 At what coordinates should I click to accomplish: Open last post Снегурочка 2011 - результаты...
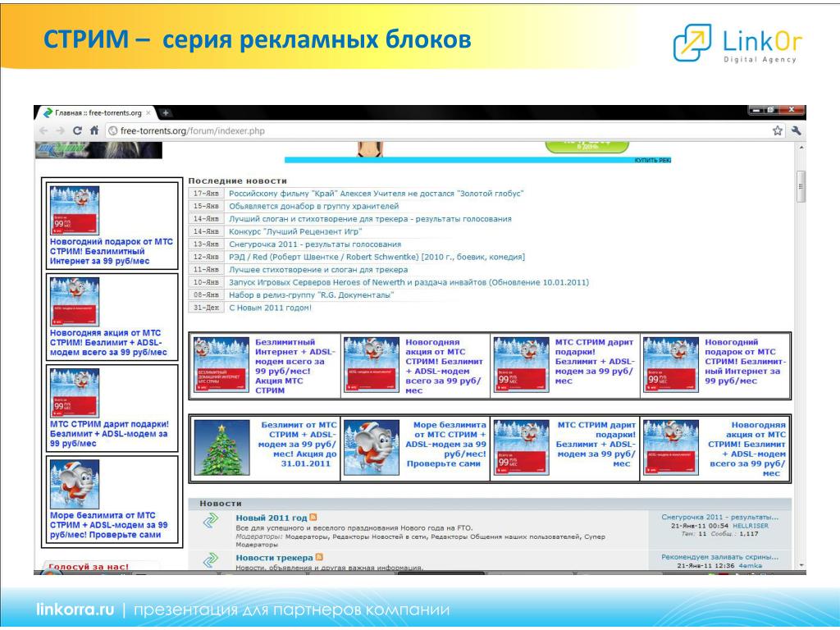(x=720, y=517)
